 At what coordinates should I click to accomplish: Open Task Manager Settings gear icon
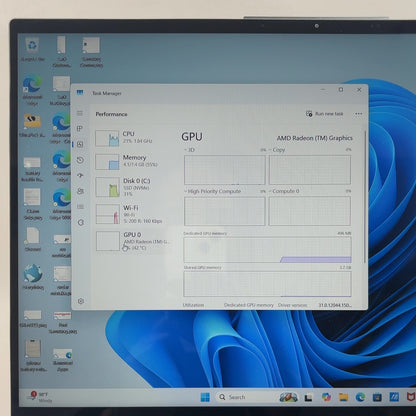tap(80, 301)
